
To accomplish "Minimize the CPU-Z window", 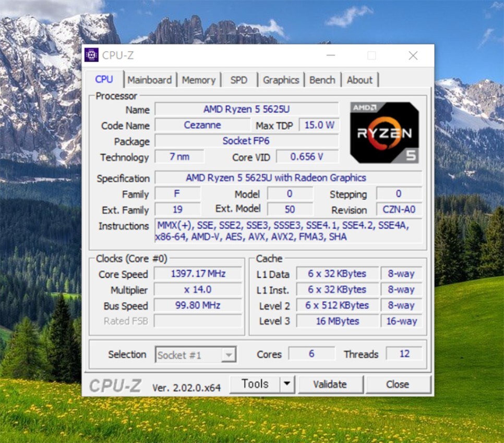I will coord(331,56).
